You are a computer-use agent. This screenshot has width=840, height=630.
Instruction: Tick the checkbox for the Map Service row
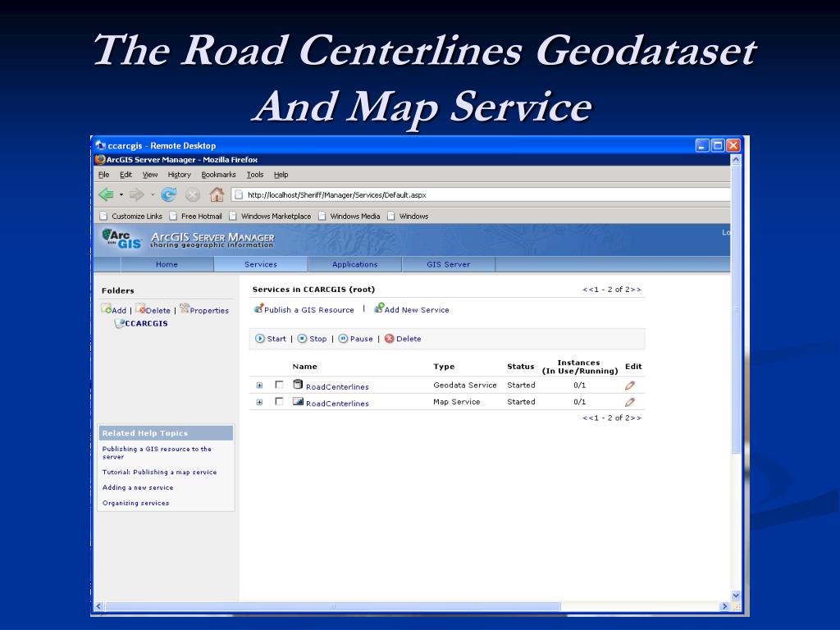[x=279, y=401]
